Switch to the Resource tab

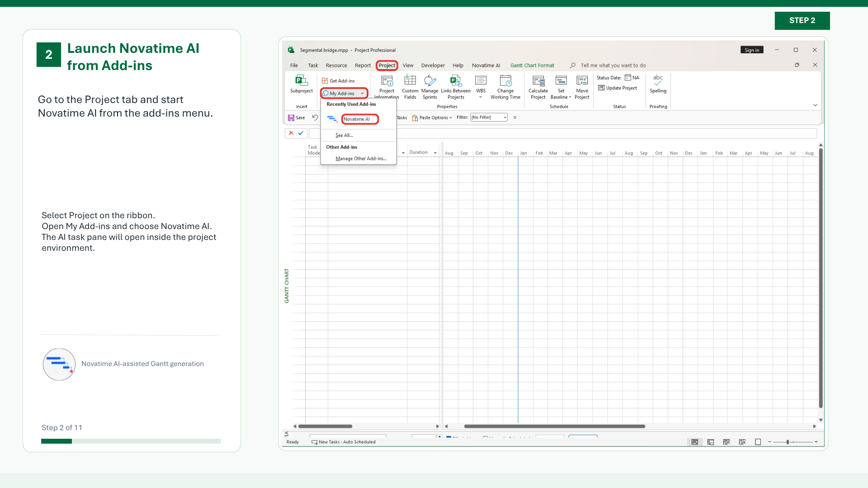[336, 66]
